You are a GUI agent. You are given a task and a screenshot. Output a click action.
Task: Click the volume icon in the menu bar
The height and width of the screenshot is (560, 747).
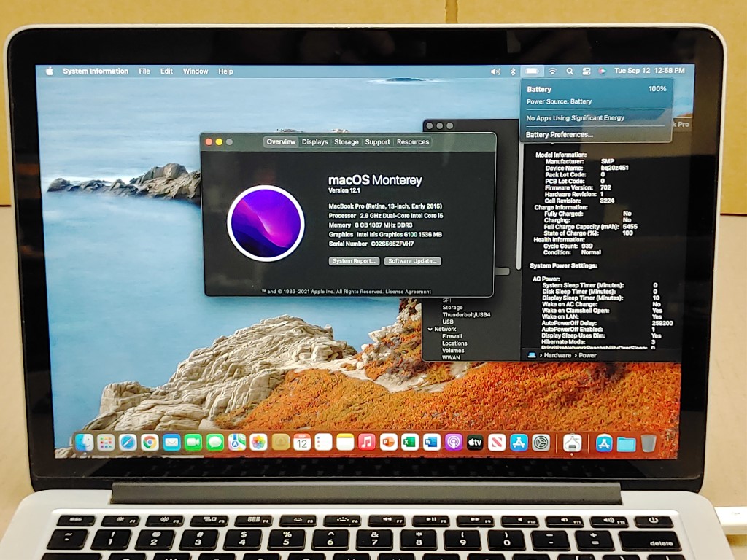tap(495, 71)
